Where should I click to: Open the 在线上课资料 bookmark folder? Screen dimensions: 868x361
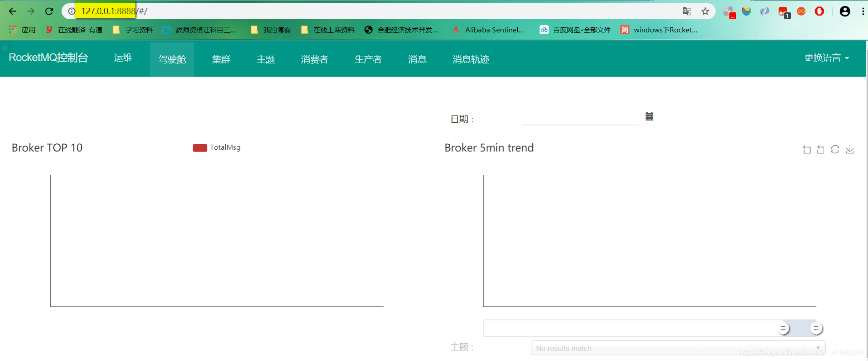click(x=327, y=30)
